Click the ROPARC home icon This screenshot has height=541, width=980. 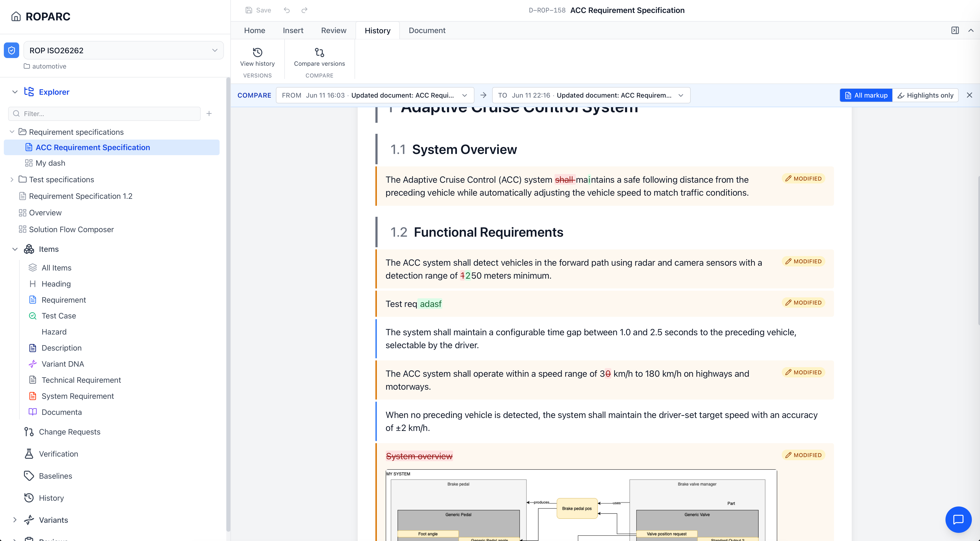pyautogui.click(x=16, y=16)
